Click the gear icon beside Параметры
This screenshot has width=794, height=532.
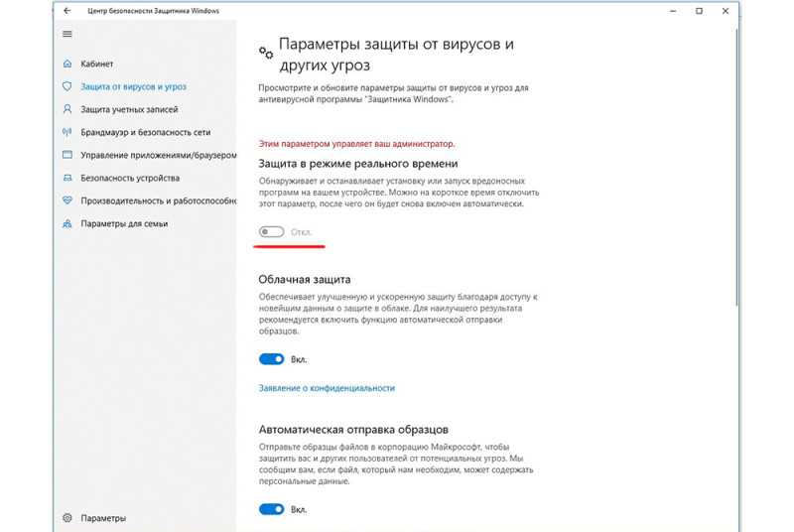(67, 518)
